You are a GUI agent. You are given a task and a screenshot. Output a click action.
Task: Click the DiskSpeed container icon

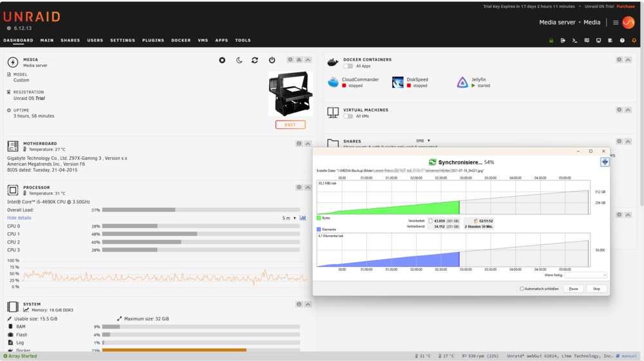point(397,83)
